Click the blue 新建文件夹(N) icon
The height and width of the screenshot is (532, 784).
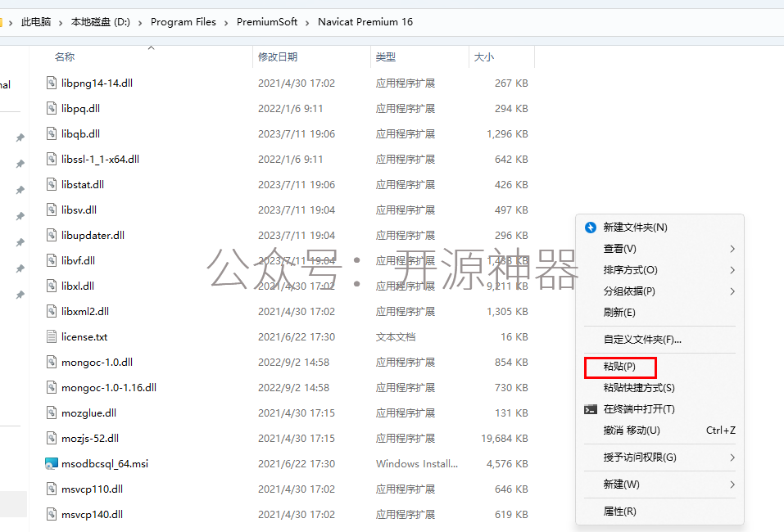(x=591, y=228)
